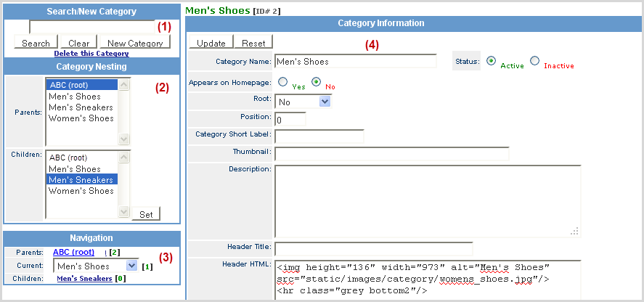
Task: Select Yes for Appears on Homepage
Action: pos(282,83)
